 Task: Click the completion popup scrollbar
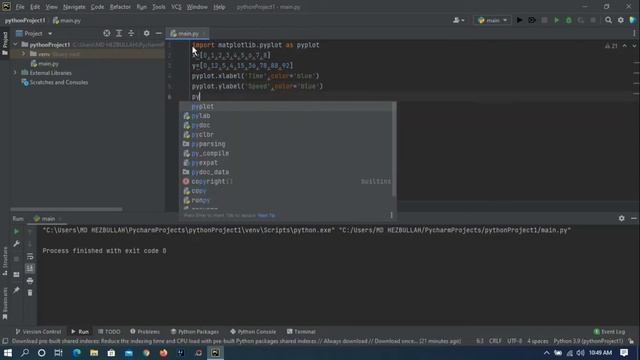(x=394, y=149)
